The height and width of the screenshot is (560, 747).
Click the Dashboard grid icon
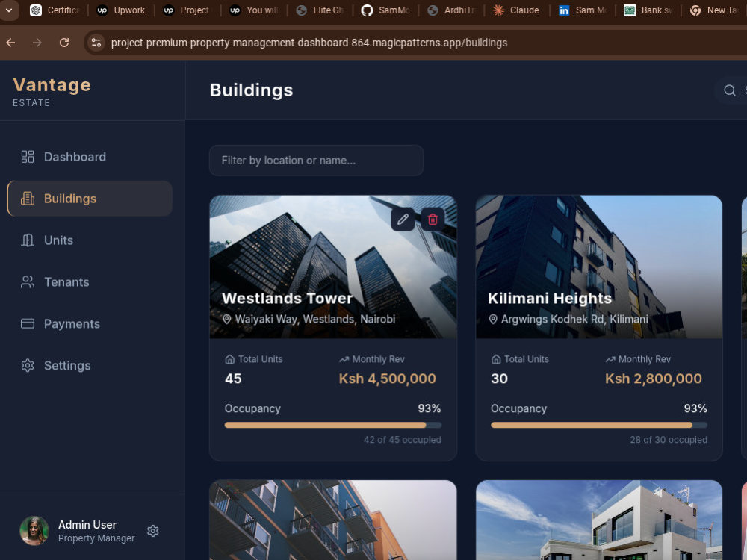(x=28, y=157)
